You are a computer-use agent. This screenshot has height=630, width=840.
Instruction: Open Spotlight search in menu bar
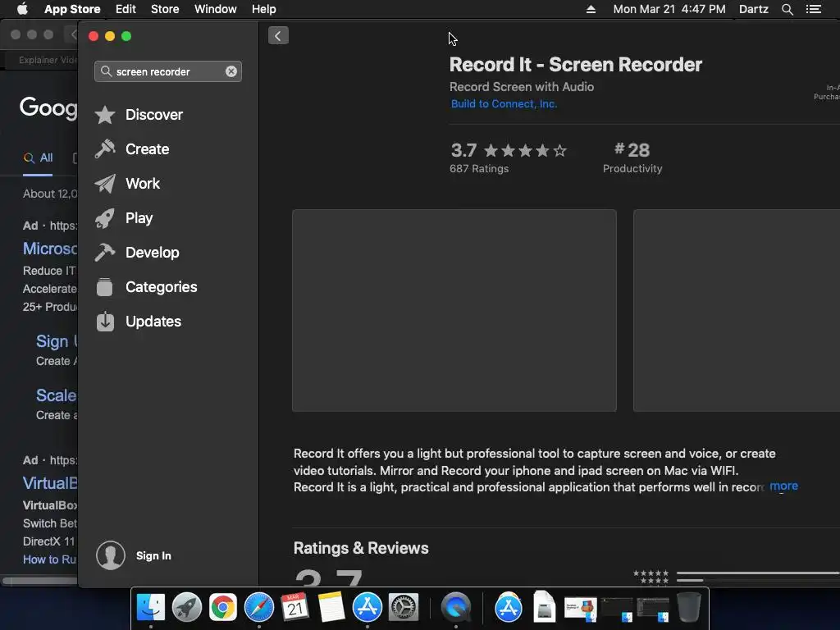(787, 9)
